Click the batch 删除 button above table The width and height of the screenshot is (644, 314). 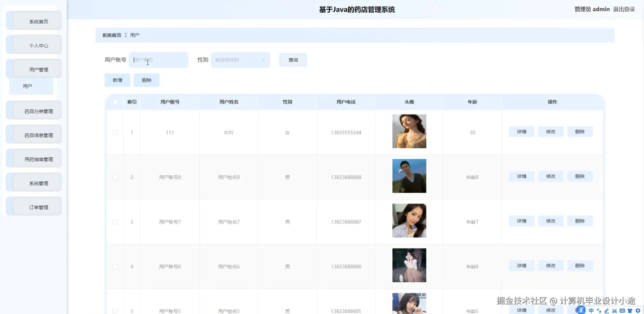[146, 80]
